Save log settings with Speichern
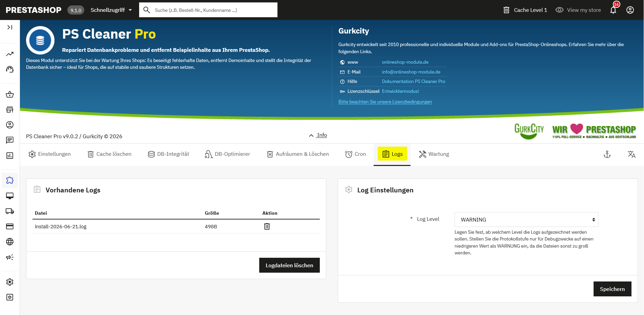Image resolution: width=644 pixels, height=315 pixels. point(613,289)
